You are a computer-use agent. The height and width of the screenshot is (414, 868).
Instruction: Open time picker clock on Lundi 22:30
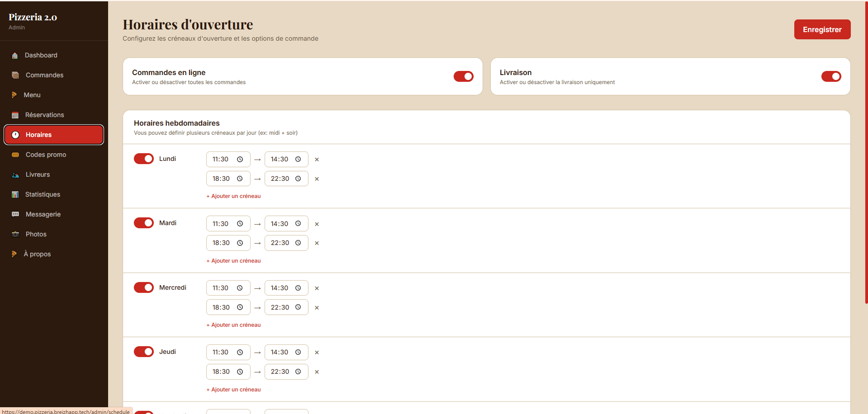pos(298,179)
